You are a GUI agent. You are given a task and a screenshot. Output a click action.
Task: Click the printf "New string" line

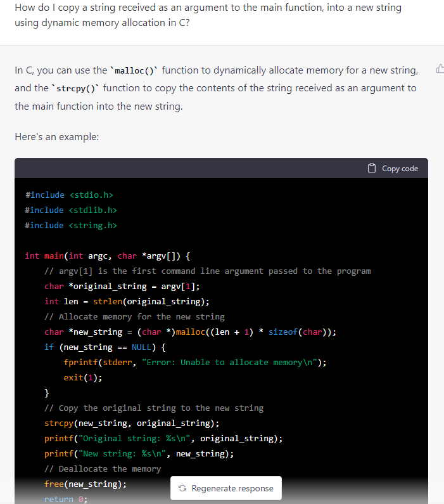tap(139, 454)
